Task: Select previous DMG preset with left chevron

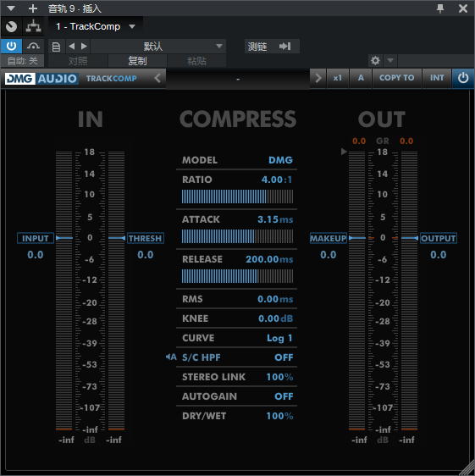Action: pos(157,78)
